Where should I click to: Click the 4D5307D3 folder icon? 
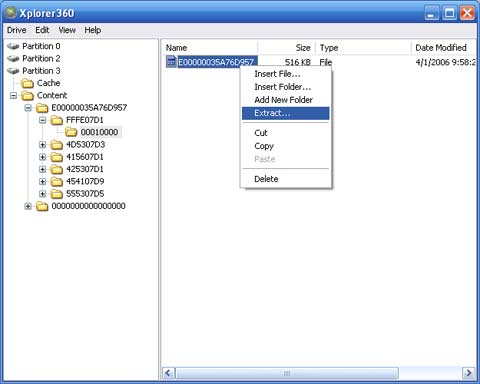[x=57, y=145]
